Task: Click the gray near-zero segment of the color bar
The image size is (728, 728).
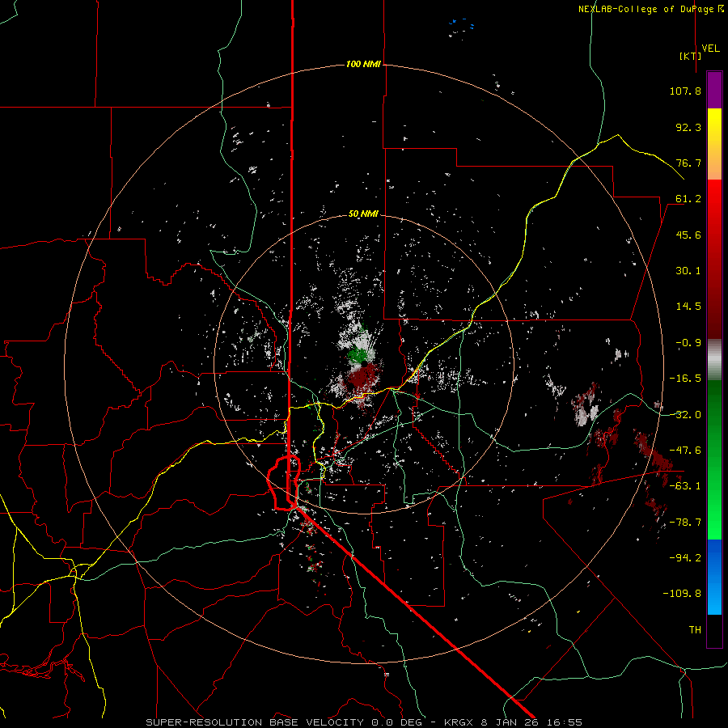Action: point(714,360)
